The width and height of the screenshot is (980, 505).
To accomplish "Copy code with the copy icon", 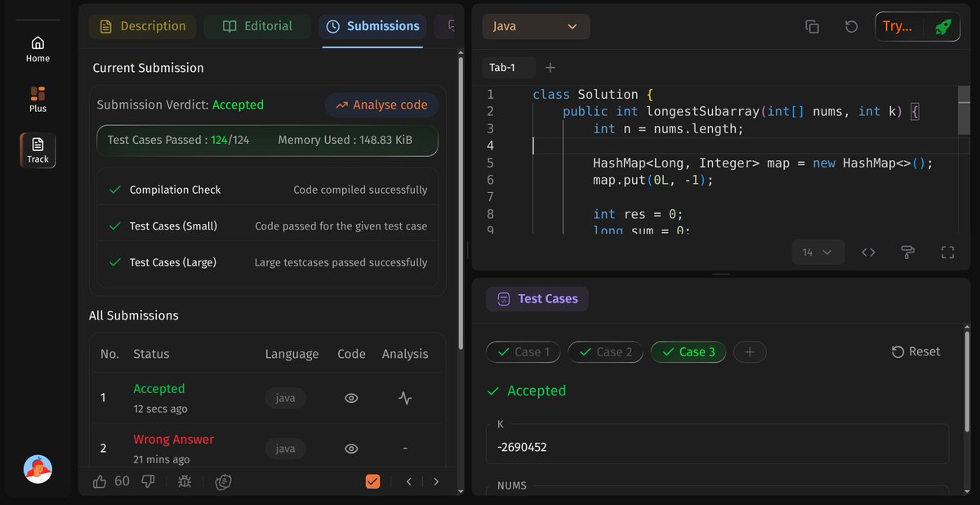I will coord(812,26).
